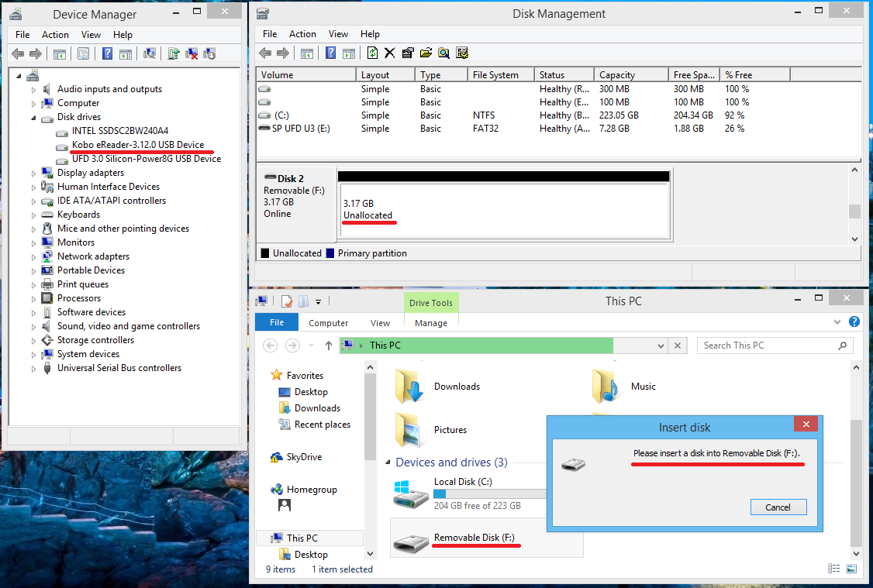Select Computer tab in This PC ribbon
The width and height of the screenshot is (873, 588).
tap(329, 322)
